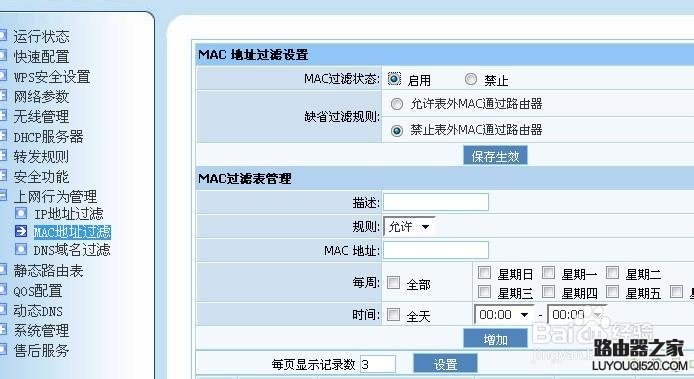Click the 保存生效 button
The width and height of the screenshot is (694, 379).
pyautogui.click(x=495, y=156)
